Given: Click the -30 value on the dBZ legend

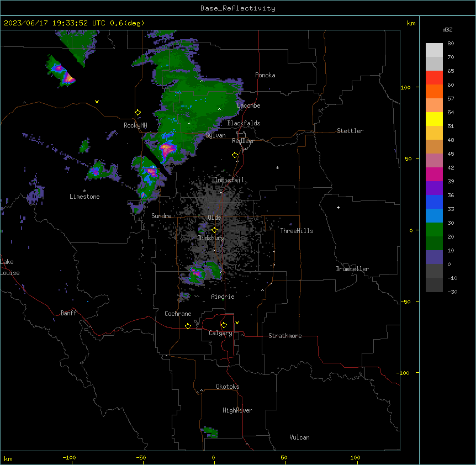Looking at the screenshot, I should [452, 292].
